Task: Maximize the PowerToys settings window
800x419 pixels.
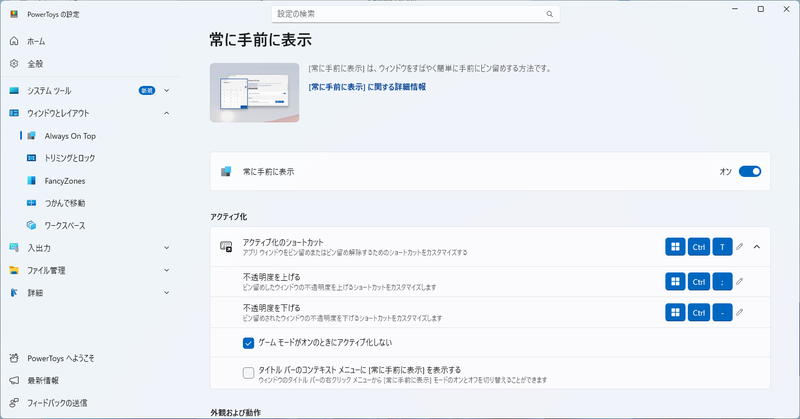Action: (761, 9)
